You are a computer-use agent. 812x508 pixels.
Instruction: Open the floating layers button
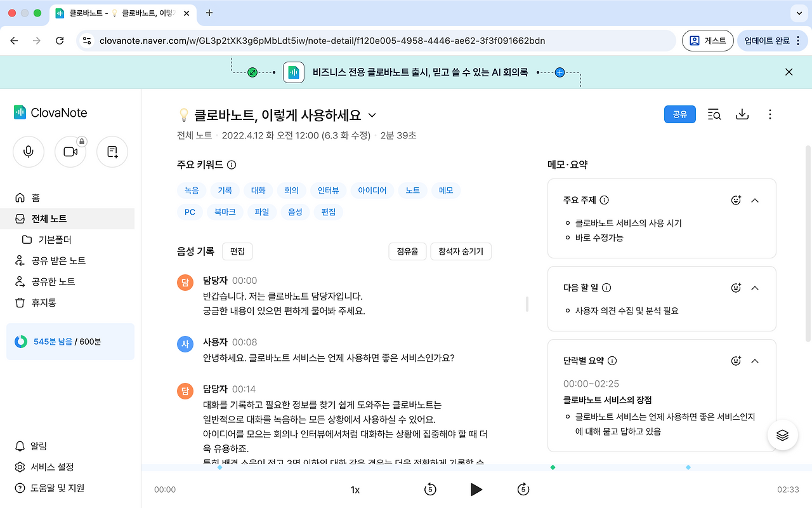coord(782,435)
